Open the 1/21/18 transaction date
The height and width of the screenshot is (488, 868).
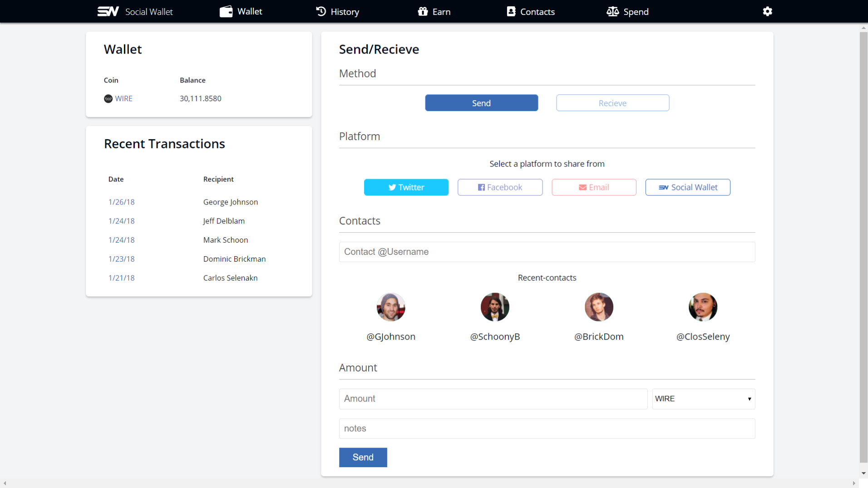coord(121,278)
